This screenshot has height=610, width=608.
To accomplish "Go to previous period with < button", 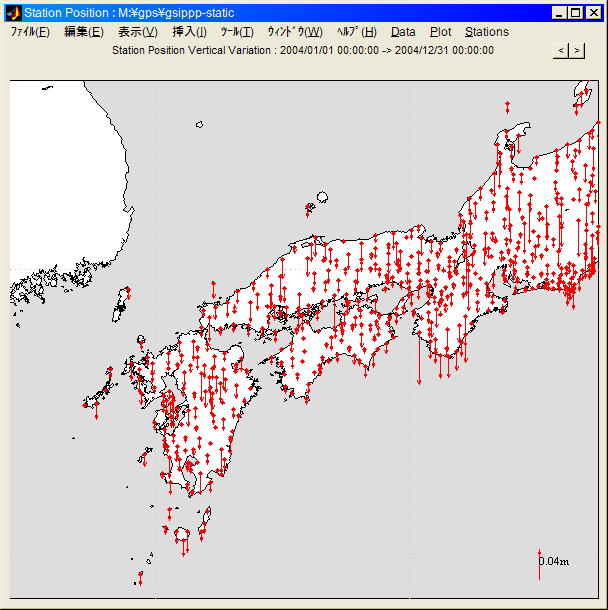I will click(x=561, y=50).
